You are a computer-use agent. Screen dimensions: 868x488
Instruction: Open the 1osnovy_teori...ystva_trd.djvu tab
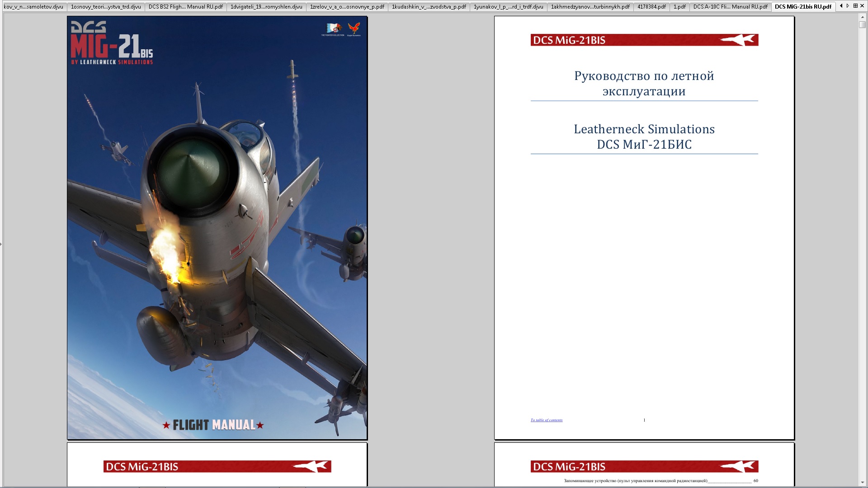(x=106, y=7)
